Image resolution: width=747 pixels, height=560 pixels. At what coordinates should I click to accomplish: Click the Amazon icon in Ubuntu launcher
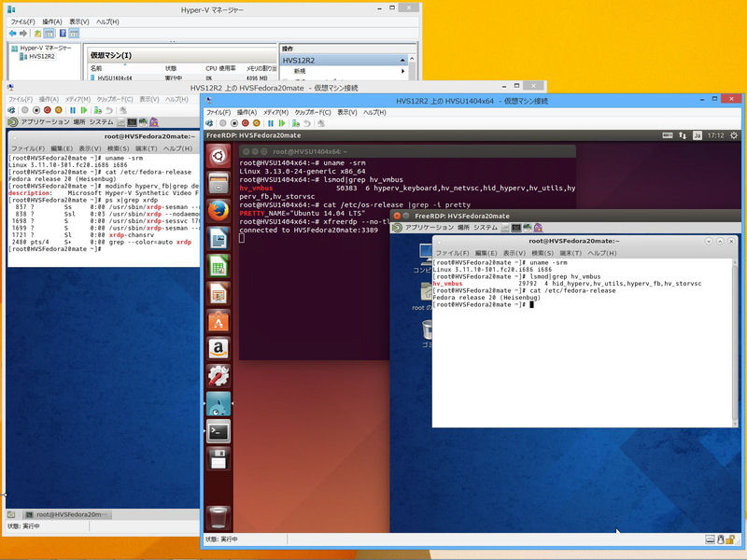218,348
